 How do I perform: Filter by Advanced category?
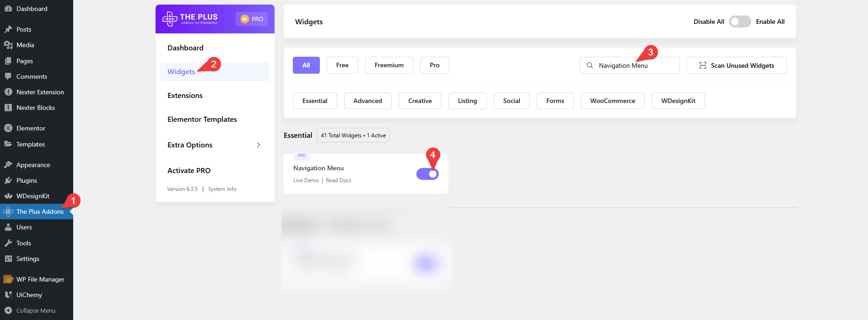[367, 101]
